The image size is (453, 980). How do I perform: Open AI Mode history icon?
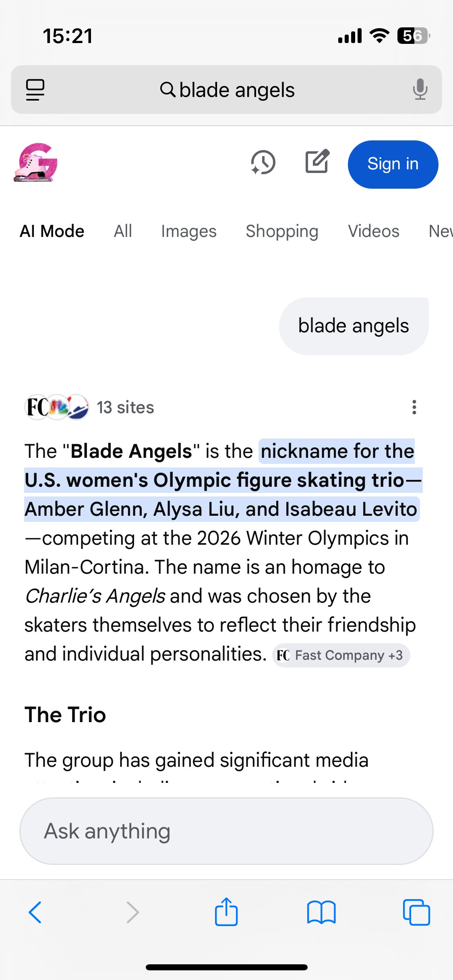[263, 163]
